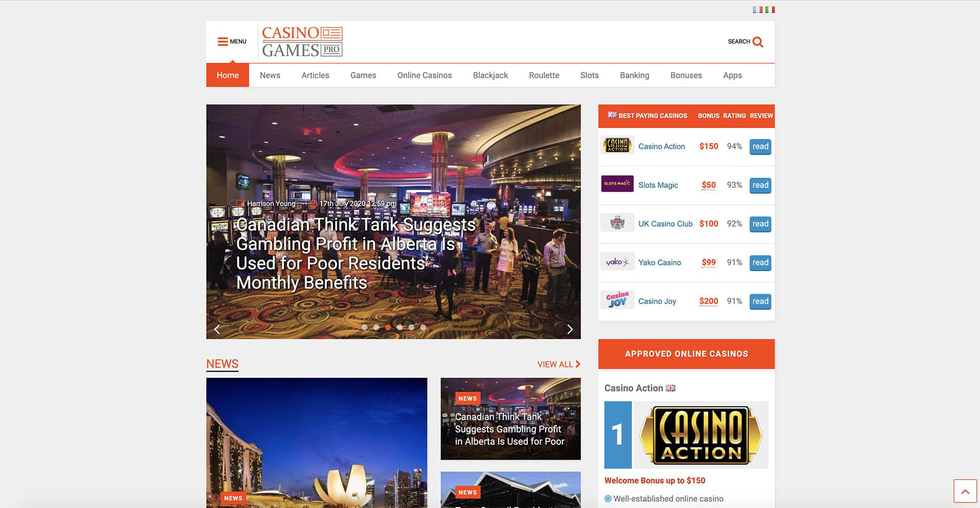Viewport: 980px width, 508px height.
Task: Open the NEWS section heading
Action: coord(222,364)
